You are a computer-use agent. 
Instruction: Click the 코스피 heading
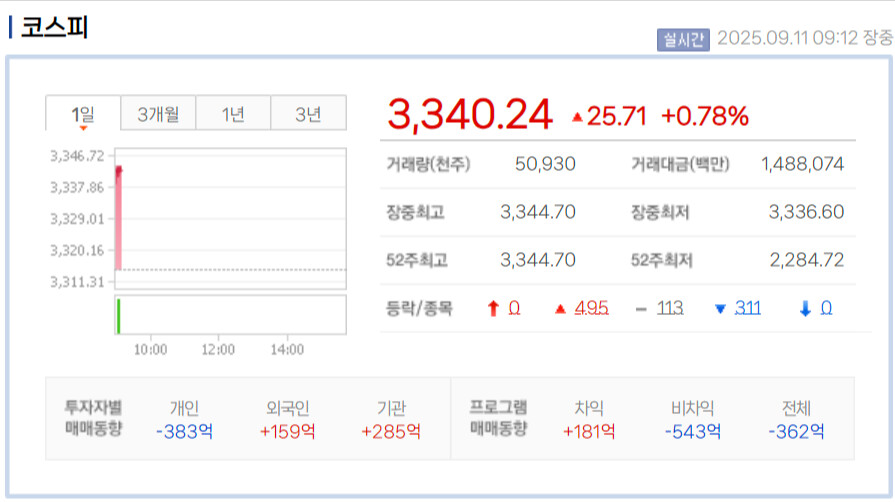click(54, 27)
